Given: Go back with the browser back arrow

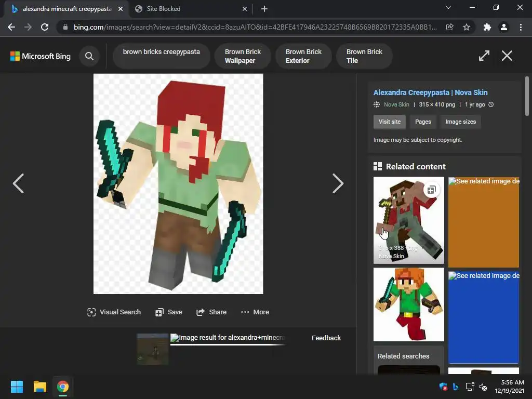Looking at the screenshot, I should [11, 27].
